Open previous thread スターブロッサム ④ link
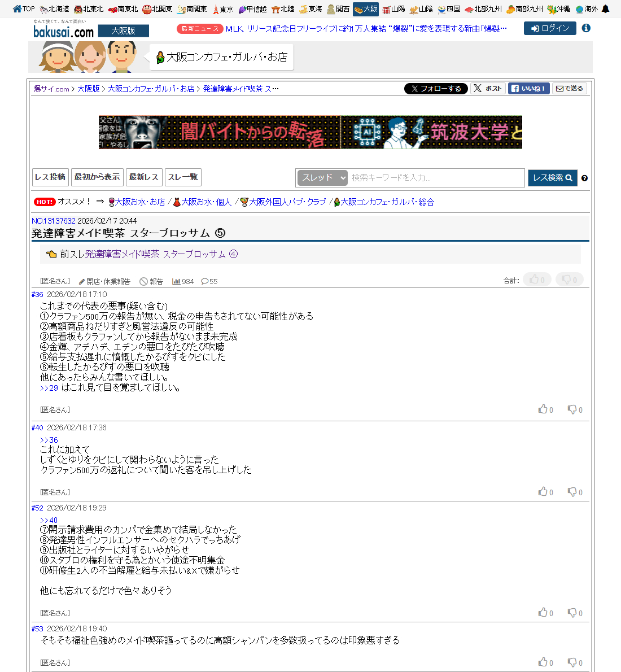Viewport: 621px width, 672px height. tap(161, 254)
